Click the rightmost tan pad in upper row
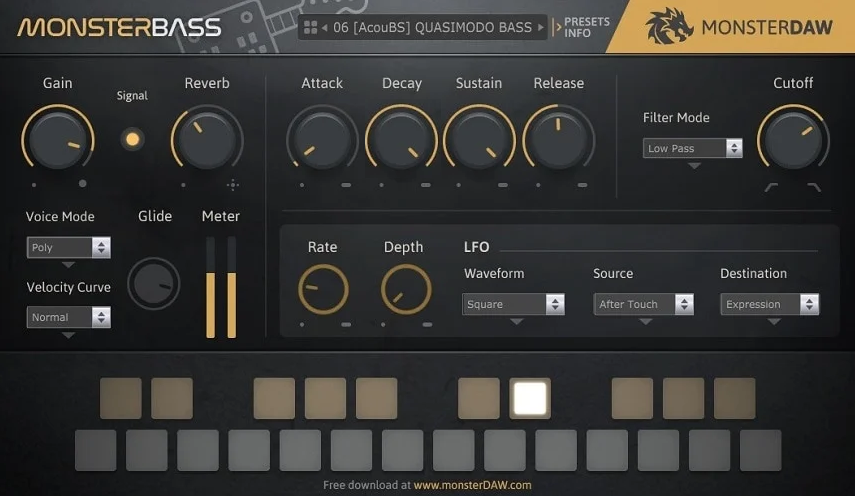Viewport: 855px width, 496px height. coord(734,398)
